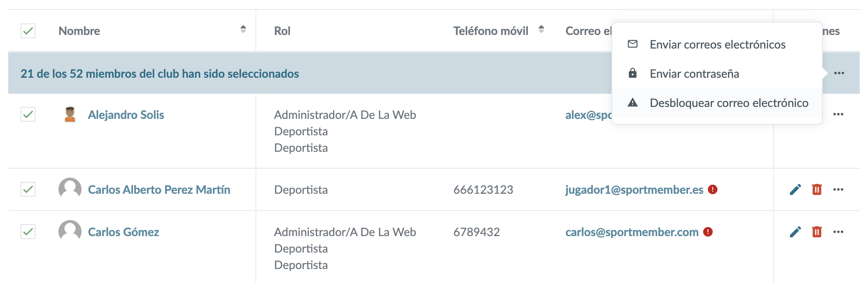
Task: Uncheck the select-all members checkbox
Action: point(28,31)
